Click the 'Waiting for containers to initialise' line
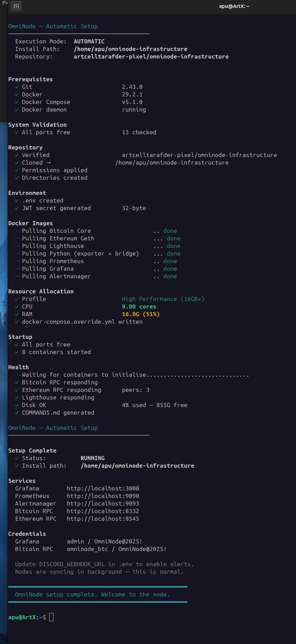 click(135, 375)
